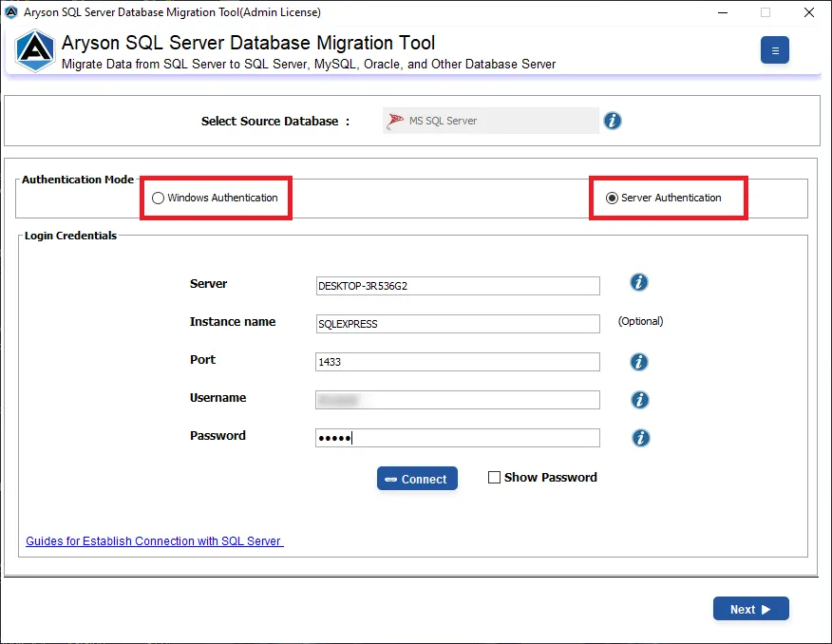The image size is (832, 644).
Task: Open the MS SQL Server source dropdown
Action: coord(491,121)
